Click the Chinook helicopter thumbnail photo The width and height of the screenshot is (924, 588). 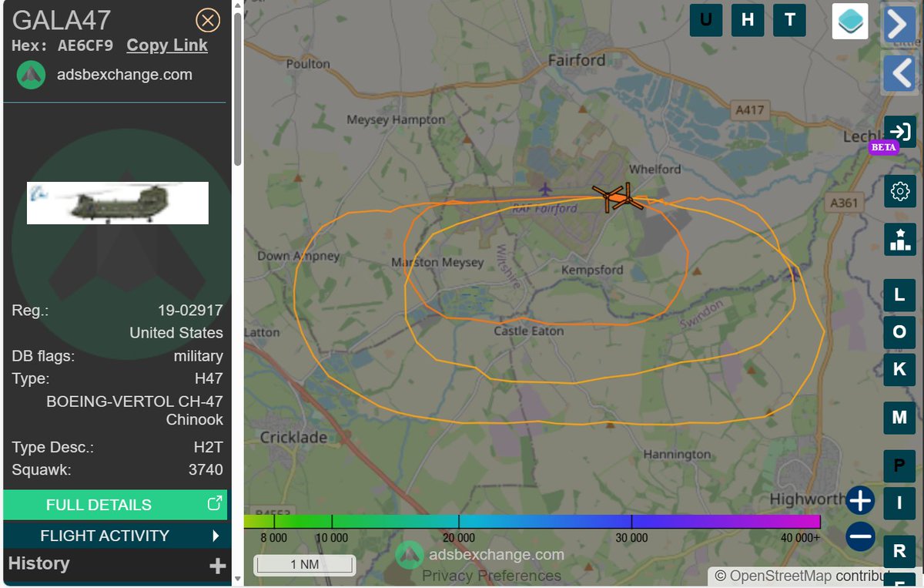pyautogui.click(x=118, y=203)
